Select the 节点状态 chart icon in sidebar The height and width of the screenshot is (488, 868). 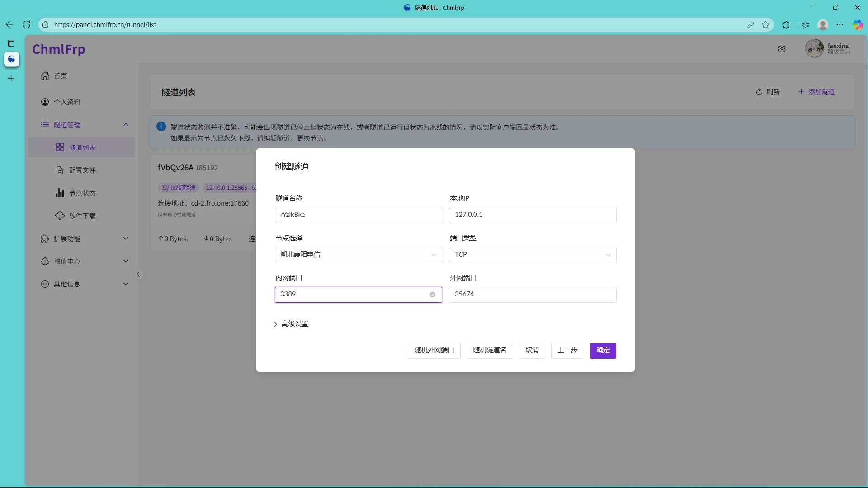(60, 193)
